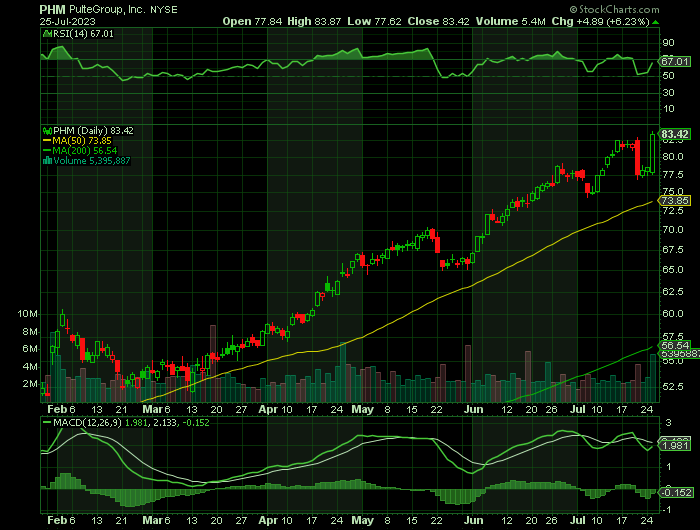
Task: Click the 30 level on RSI axis
Action: tap(669, 92)
